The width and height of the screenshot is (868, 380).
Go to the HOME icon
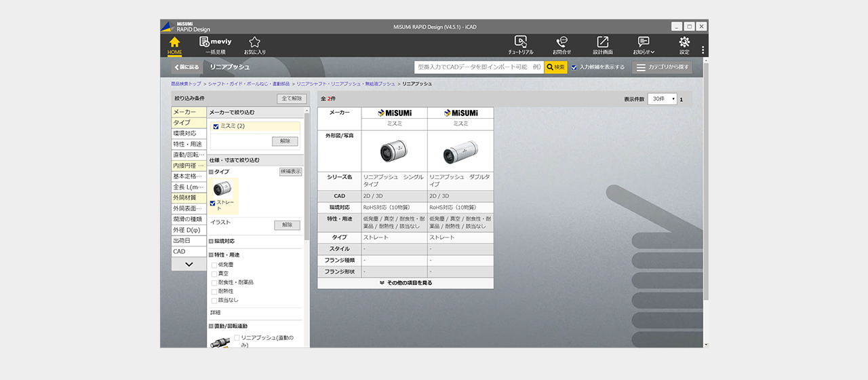coord(174,45)
